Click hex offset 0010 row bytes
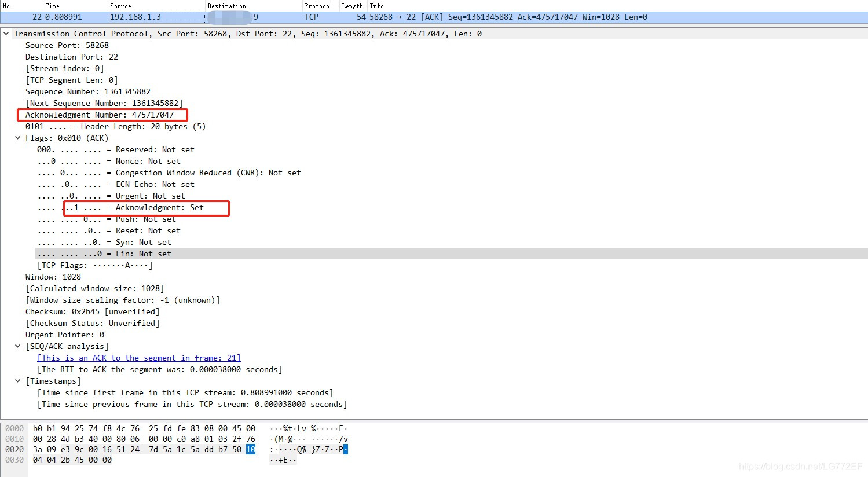Image resolution: width=868 pixels, height=477 pixels. 144,439
